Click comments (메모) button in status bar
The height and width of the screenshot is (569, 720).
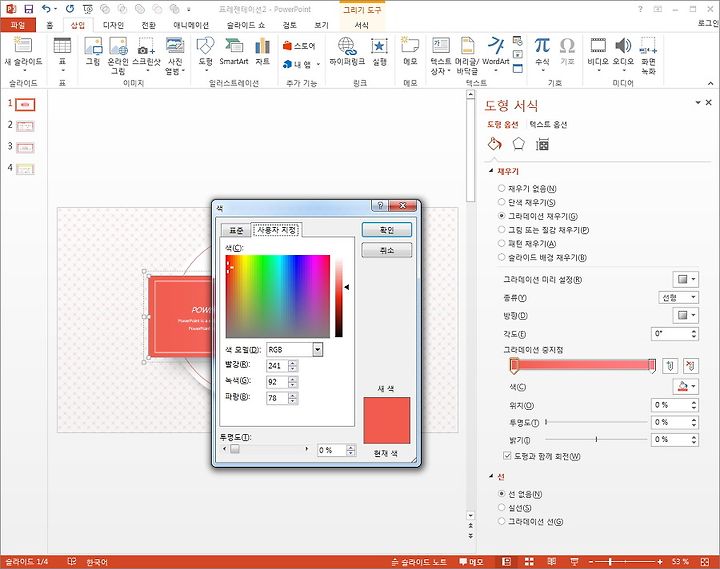[x=472, y=561]
